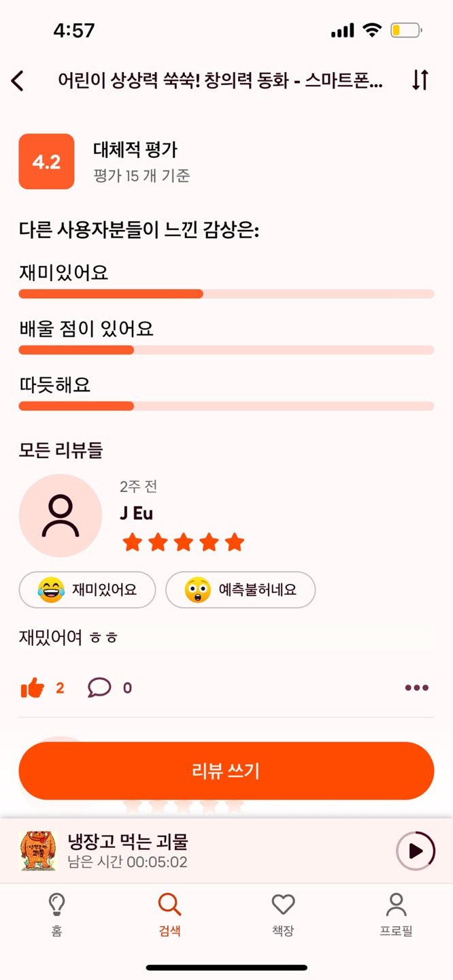Tap the 리뷰 쓰기 button

227,771
